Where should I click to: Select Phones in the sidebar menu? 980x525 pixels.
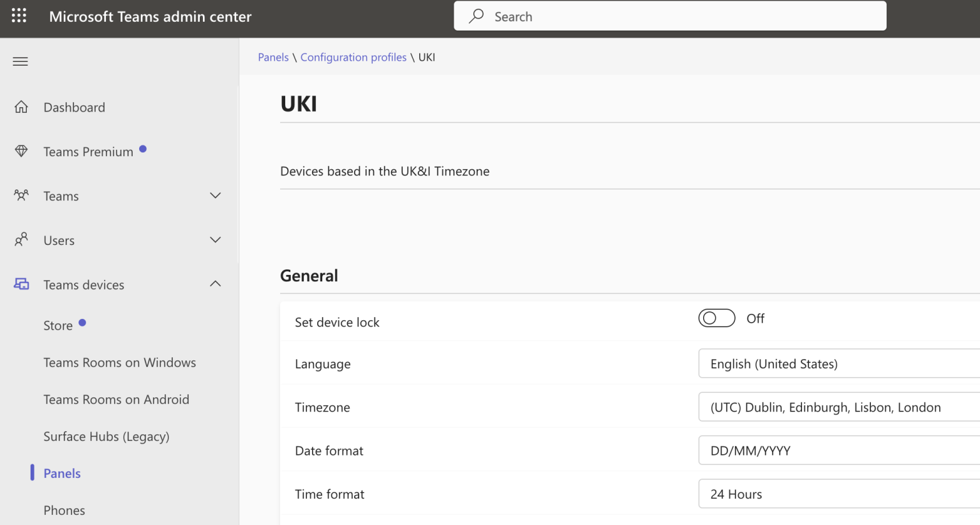tap(64, 510)
